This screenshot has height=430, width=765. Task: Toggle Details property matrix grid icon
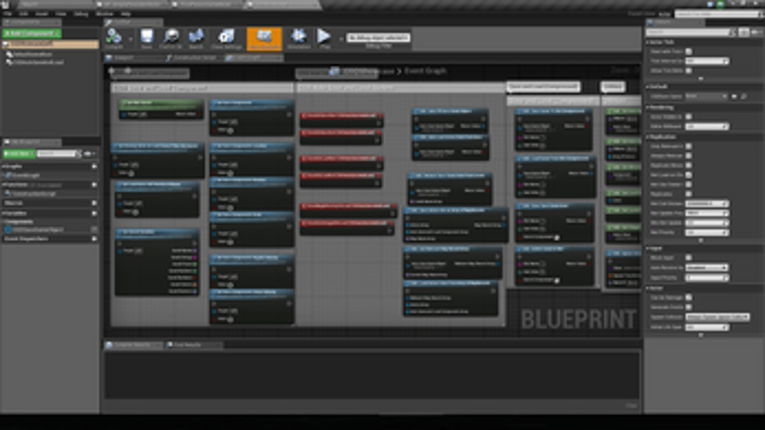click(x=744, y=32)
